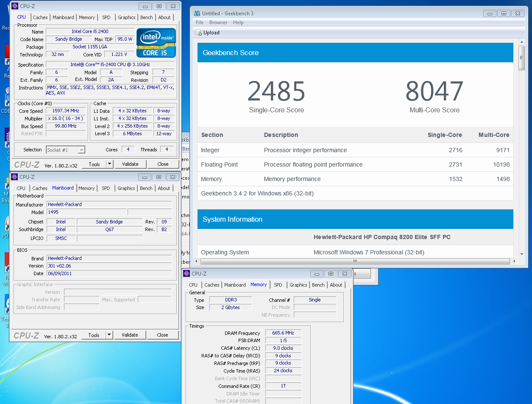Open the Tools dropdown arrow in the CPU window
Screen dimensions: 532x404
pos(109,164)
